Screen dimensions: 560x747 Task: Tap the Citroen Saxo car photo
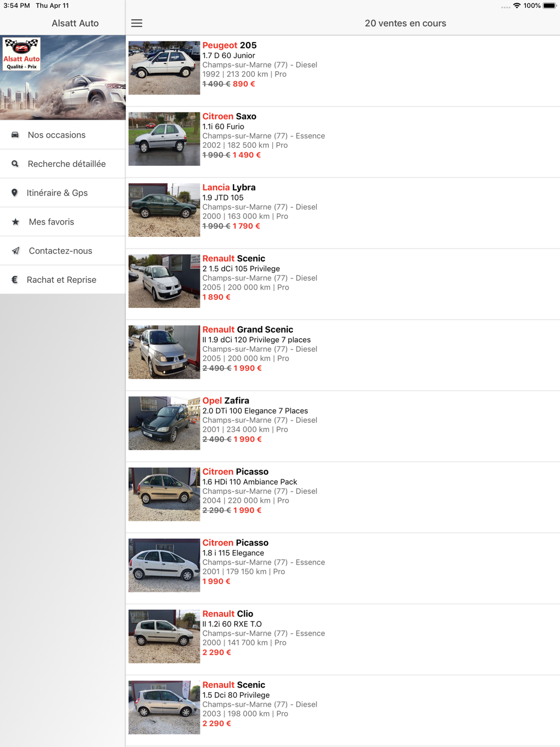(164, 139)
